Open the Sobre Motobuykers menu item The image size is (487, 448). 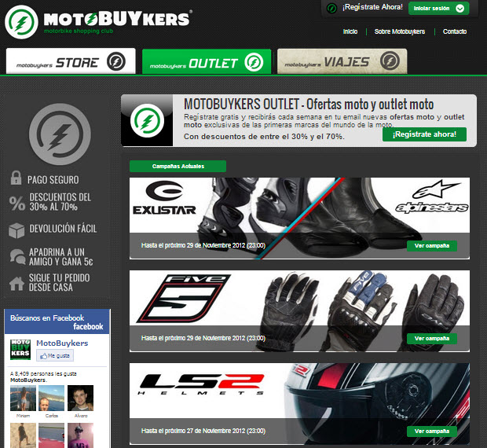click(x=399, y=31)
